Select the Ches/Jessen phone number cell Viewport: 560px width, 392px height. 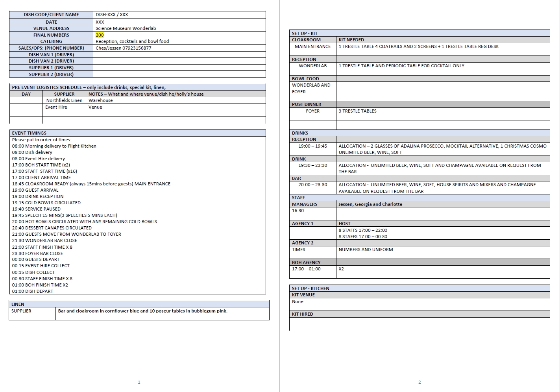point(123,48)
